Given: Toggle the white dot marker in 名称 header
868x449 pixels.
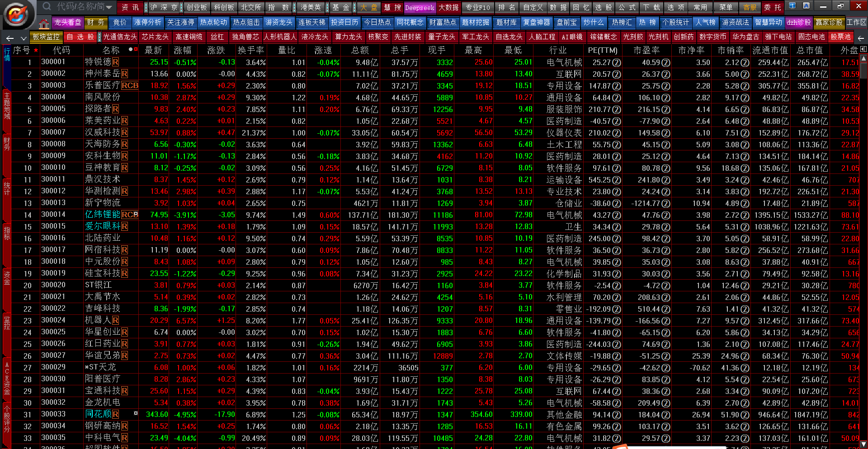Looking at the screenshot, I should tap(131, 50).
